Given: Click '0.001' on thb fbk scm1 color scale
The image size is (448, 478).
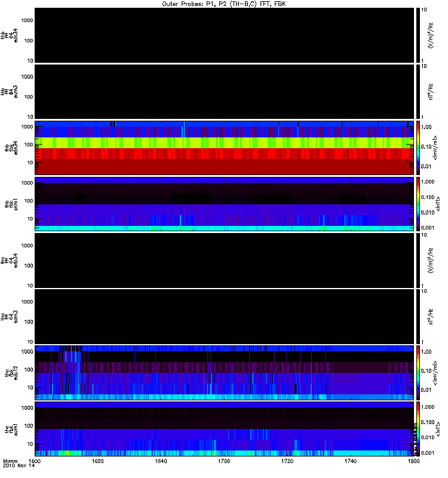Looking at the screenshot, I should (x=428, y=228).
